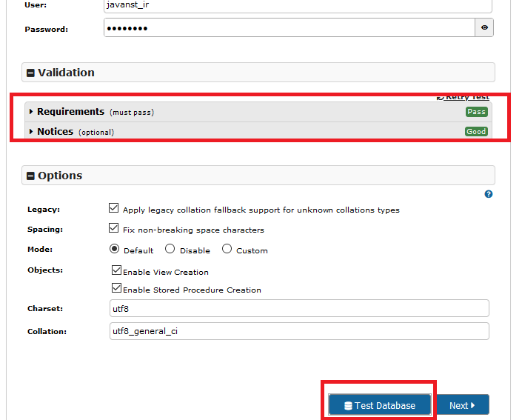Image resolution: width=522 pixels, height=420 pixels.
Task: Disable Enable View Creation checkbox
Action: click(x=116, y=271)
